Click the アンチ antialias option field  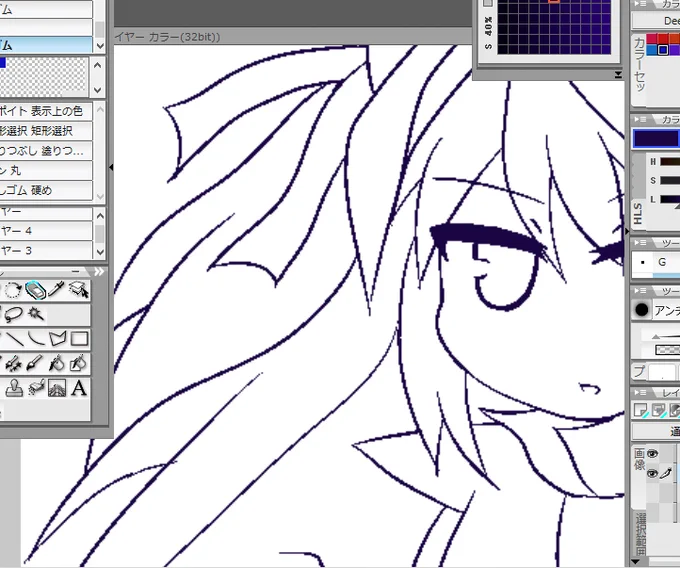click(x=665, y=310)
